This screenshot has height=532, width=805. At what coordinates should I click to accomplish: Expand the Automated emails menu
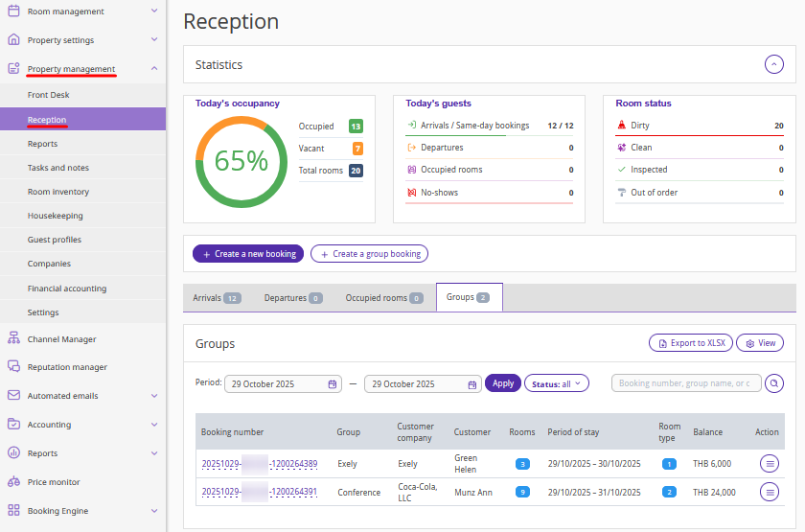(154, 395)
